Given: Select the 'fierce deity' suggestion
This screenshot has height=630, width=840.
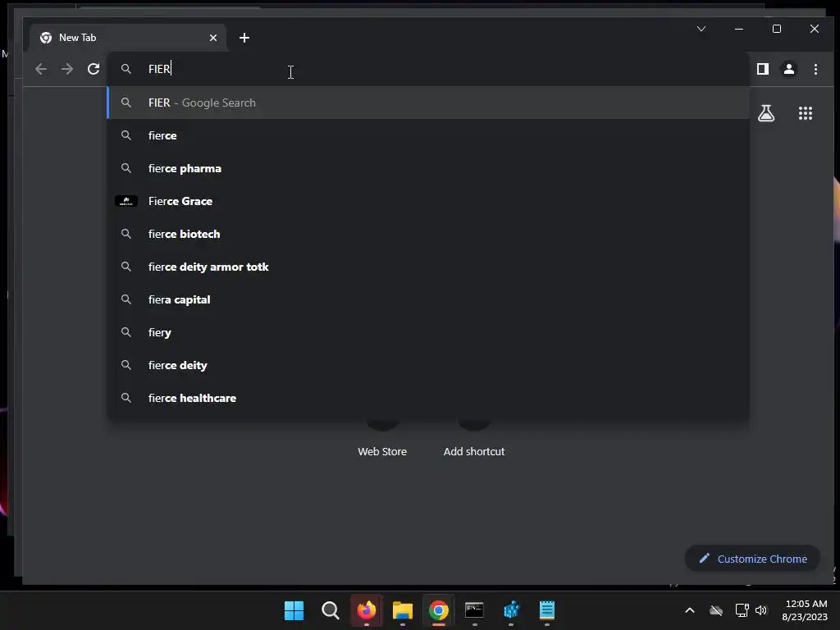Looking at the screenshot, I should tap(428, 365).
